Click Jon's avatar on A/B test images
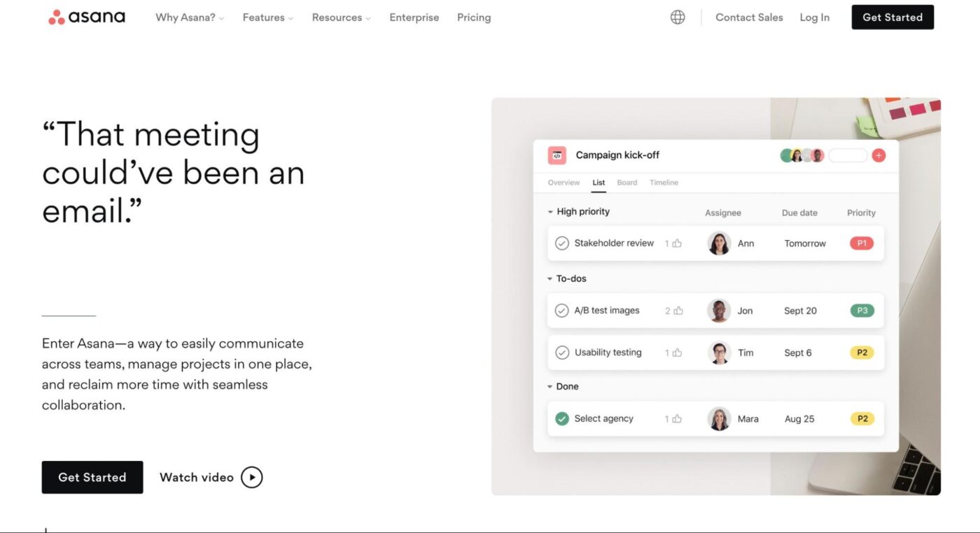The image size is (980, 533). click(x=718, y=310)
